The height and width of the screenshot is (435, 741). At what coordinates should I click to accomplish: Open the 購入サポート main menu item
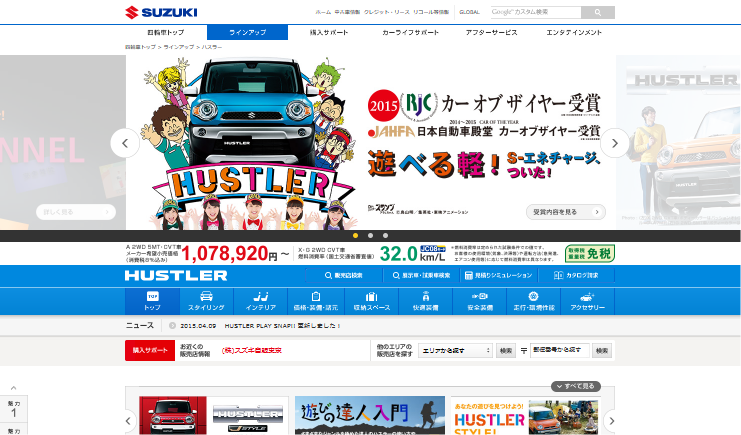click(329, 33)
